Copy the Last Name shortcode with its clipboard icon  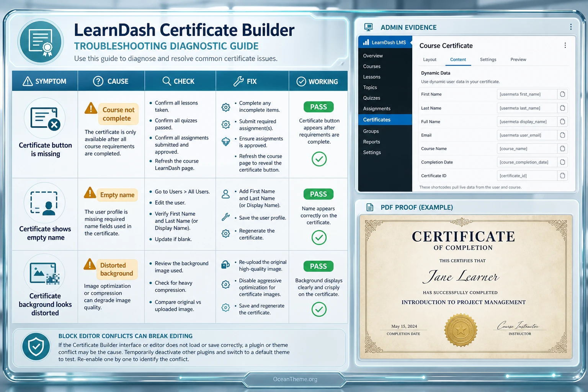pyautogui.click(x=562, y=108)
